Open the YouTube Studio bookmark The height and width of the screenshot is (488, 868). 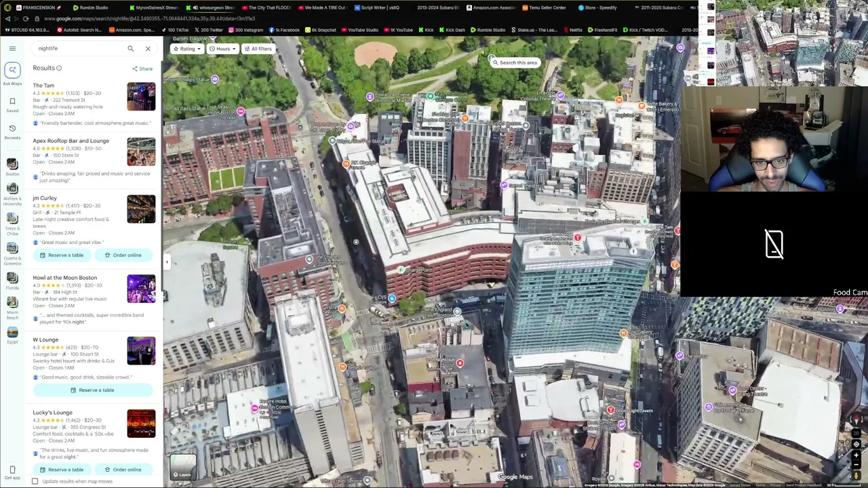point(359,30)
